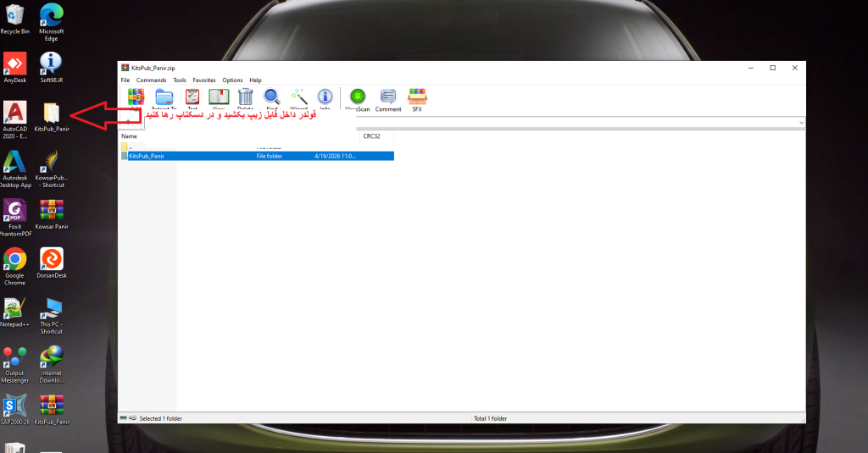Screen dimensions: 868x453
Task: Run the Test archive tool
Action: tap(192, 97)
